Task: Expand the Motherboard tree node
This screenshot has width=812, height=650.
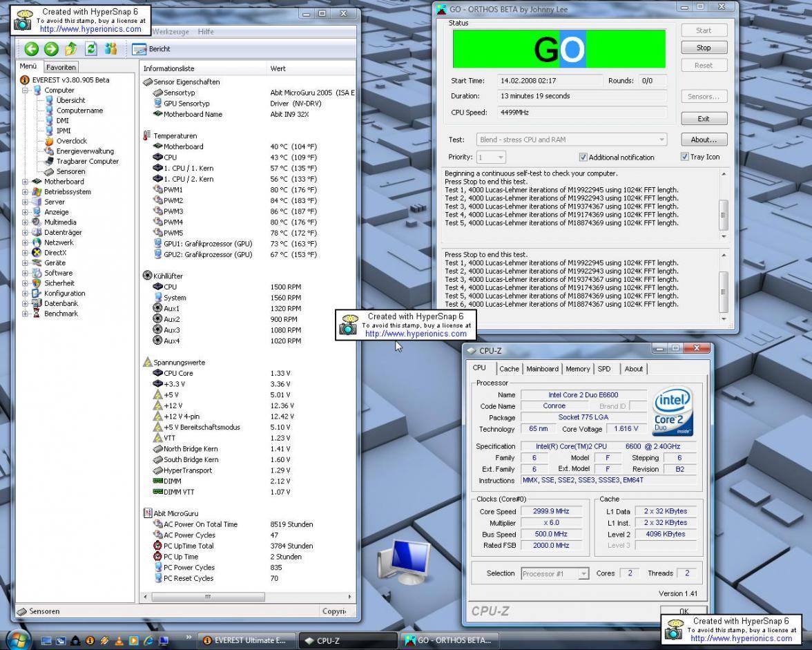Action: click(25, 182)
